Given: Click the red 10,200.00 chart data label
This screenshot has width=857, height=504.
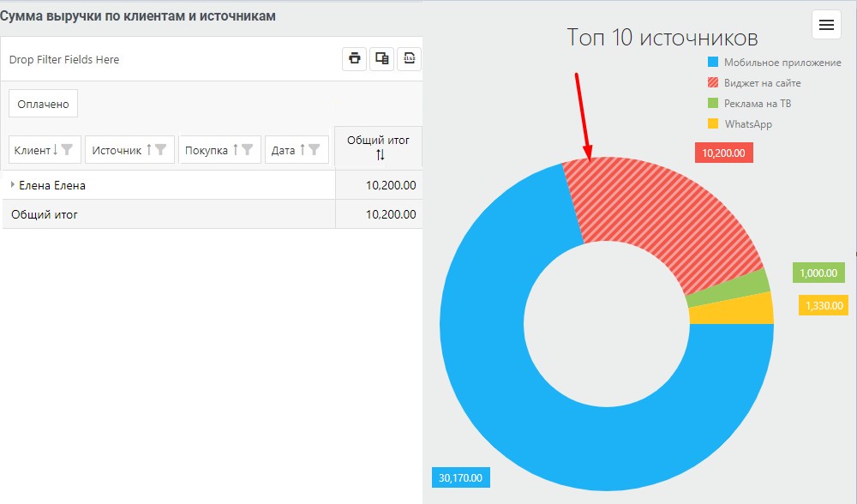Looking at the screenshot, I should pos(723,153).
